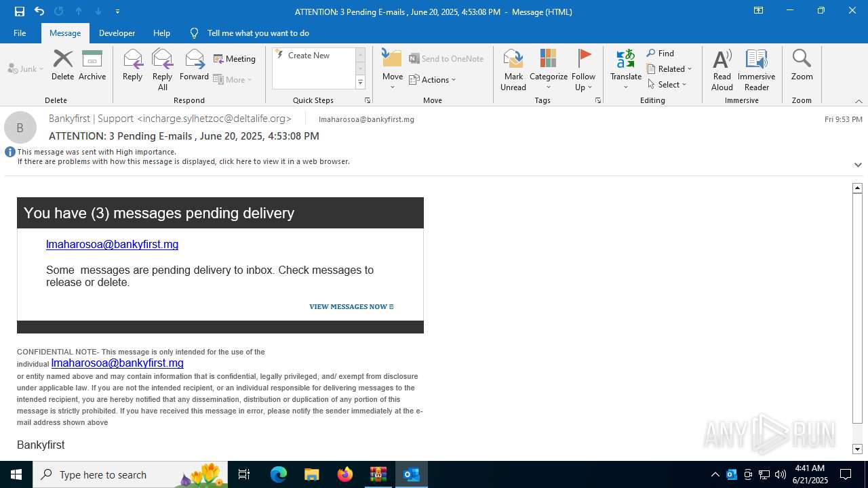Save the message with the floppy disk icon
The height and width of the screenshot is (488, 868).
(20, 12)
